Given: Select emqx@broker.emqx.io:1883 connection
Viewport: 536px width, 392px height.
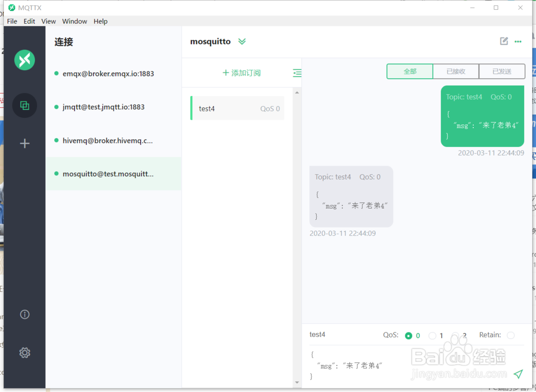Looking at the screenshot, I should coord(114,73).
